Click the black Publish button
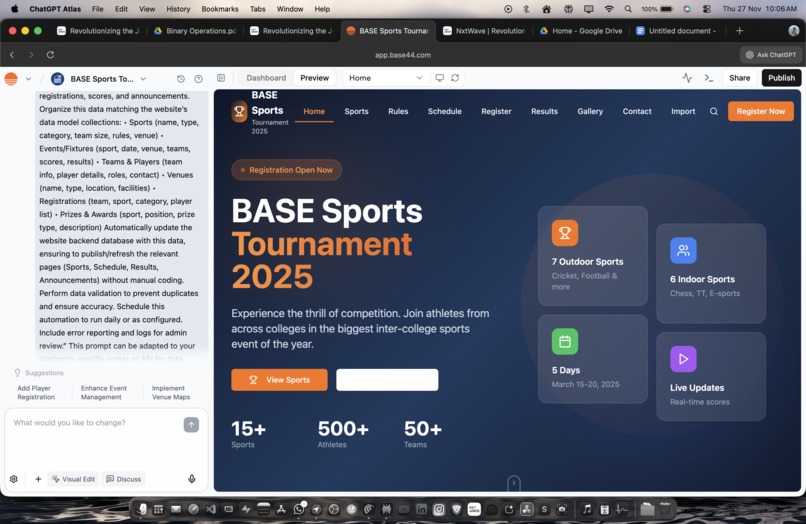Screen dimensions: 806x524 click(x=781, y=78)
